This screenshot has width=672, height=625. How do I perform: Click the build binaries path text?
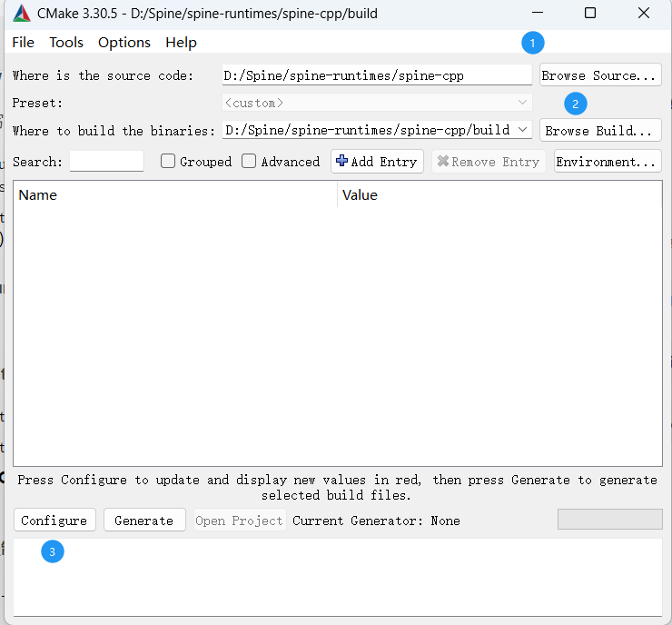368,130
